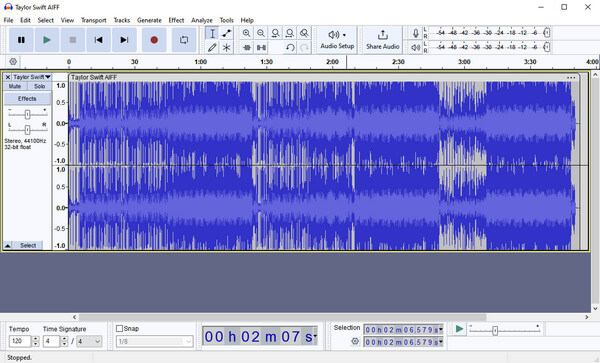Open the Analyze menu
The width and height of the screenshot is (600, 363).
pos(202,20)
